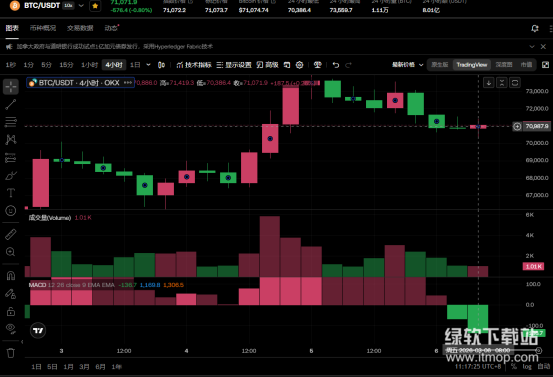Collapse the news announcement banner chevron
Screen dimensions: 553x377
[532, 47]
